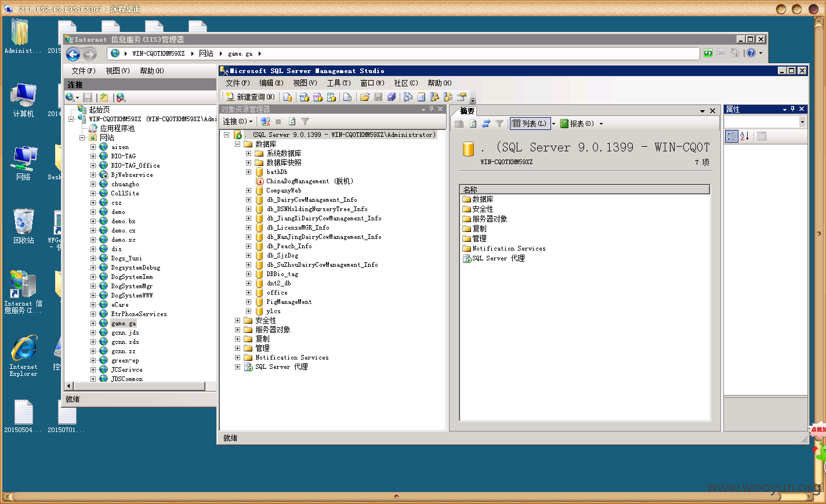This screenshot has height=504, width=826.
Task: Open the SSMS File menu
Action: (x=238, y=83)
